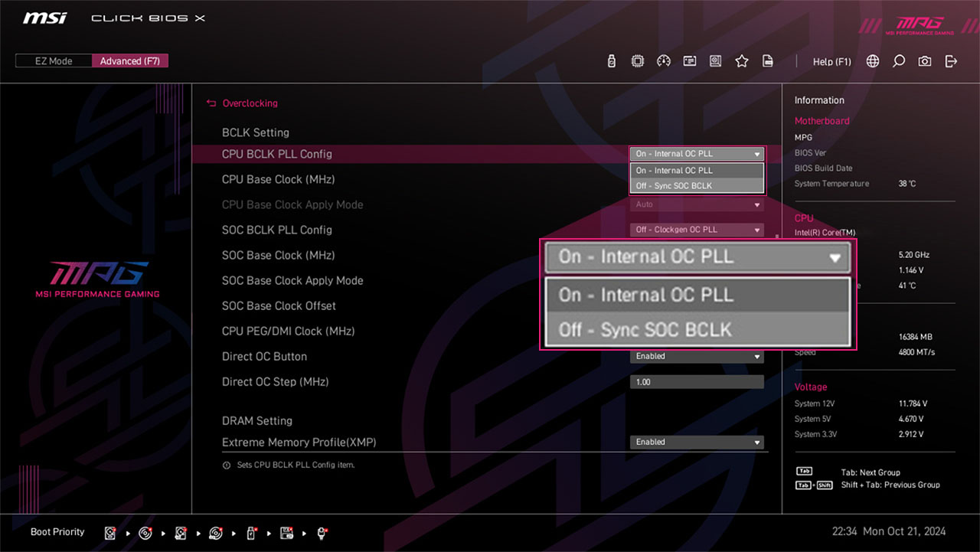The width and height of the screenshot is (980, 552).
Task: Change language via the globe icon
Action: click(873, 61)
